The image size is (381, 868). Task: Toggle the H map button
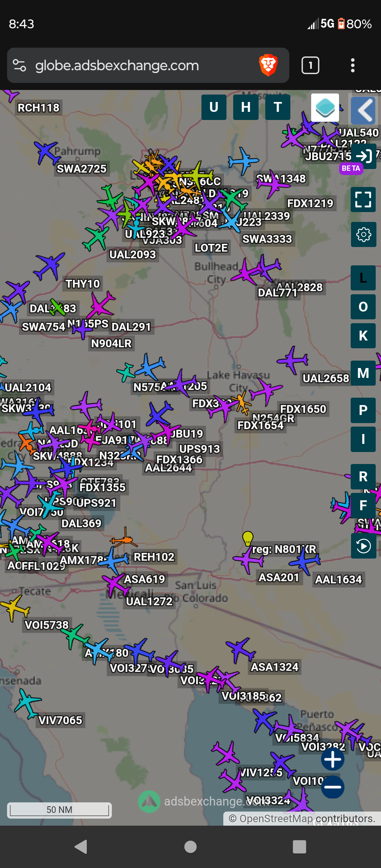pyautogui.click(x=246, y=107)
